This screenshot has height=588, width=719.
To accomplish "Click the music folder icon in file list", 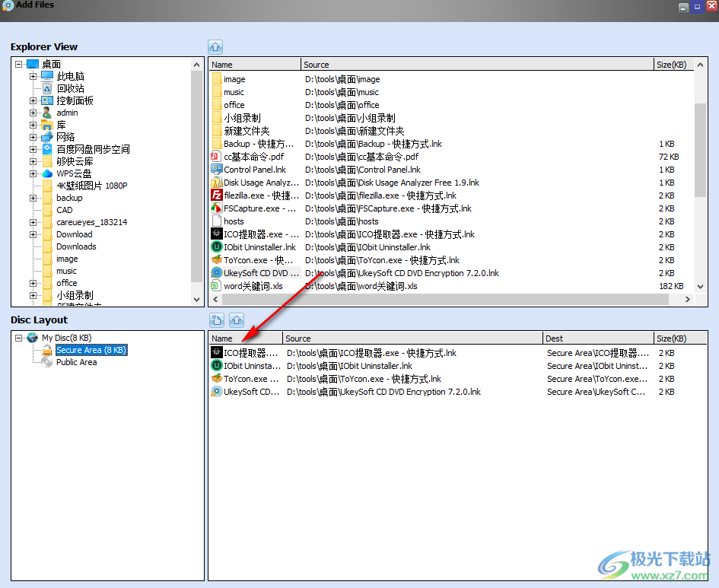I will [x=216, y=92].
